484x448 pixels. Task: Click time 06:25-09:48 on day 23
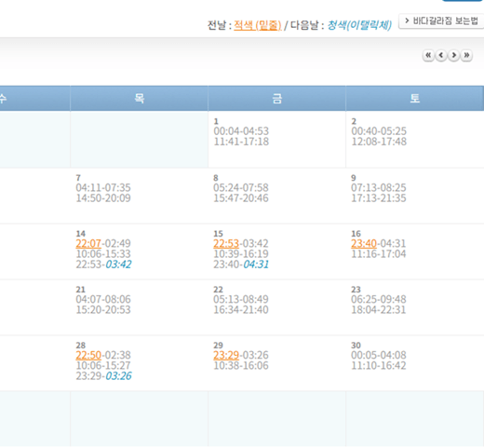click(x=379, y=299)
